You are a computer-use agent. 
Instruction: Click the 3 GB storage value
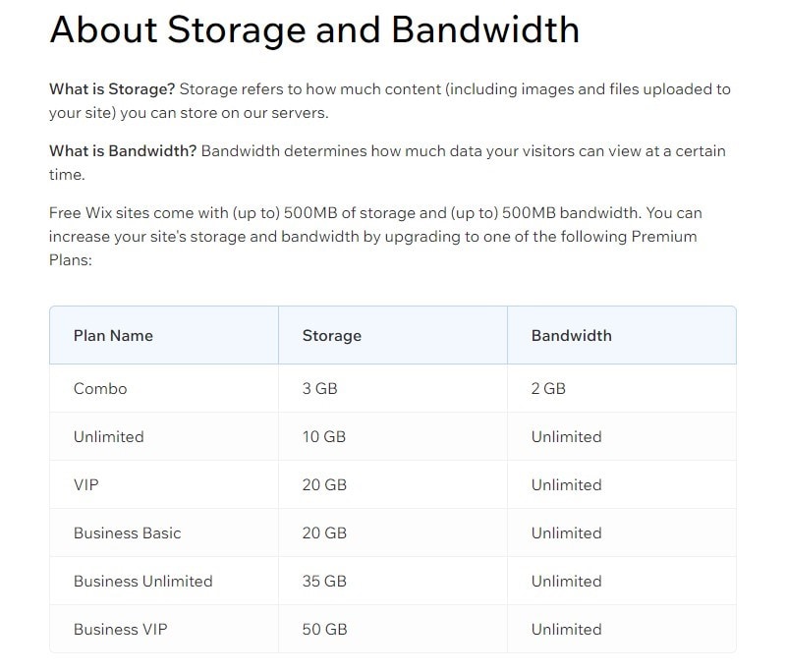[x=319, y=388]
